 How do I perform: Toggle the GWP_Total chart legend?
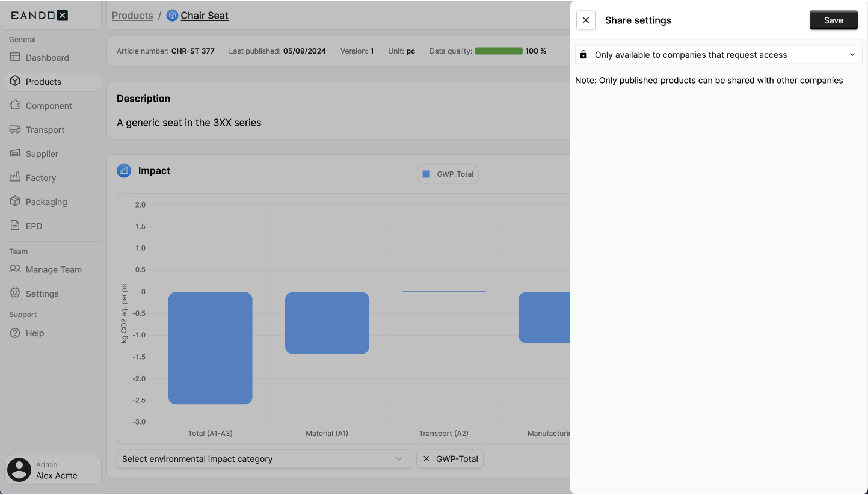coord(448,174)
